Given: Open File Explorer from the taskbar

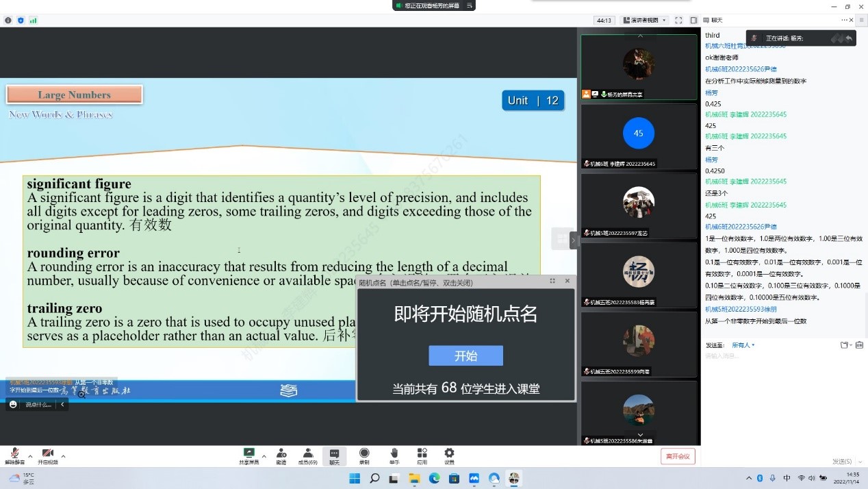Looking at the screenshot, I should pyautogui.click(x=414, y=478).
